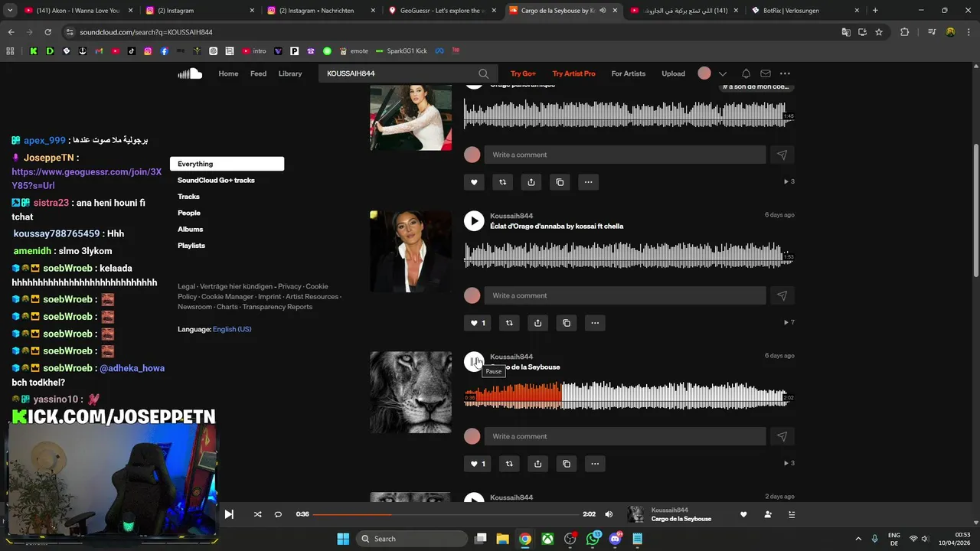Click comment field under Éclat d'Orage track
Viewport: 980px width, 551px height.
coord(625,295)
